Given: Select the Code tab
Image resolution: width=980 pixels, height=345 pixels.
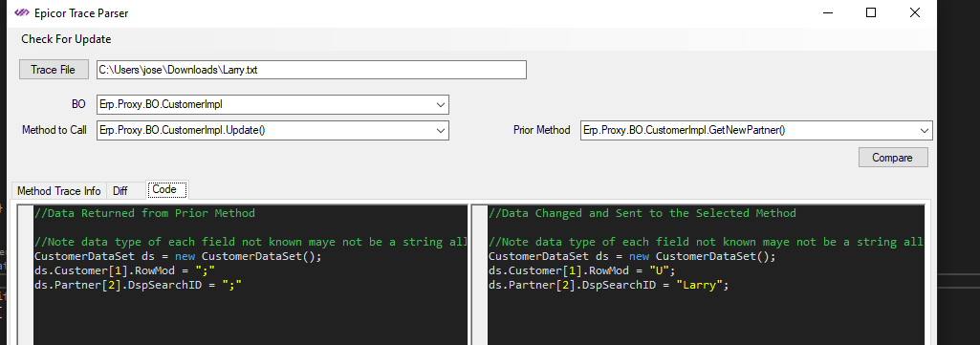Looking at the screenshot, I should pyautogui.click(x=164, y=189).
